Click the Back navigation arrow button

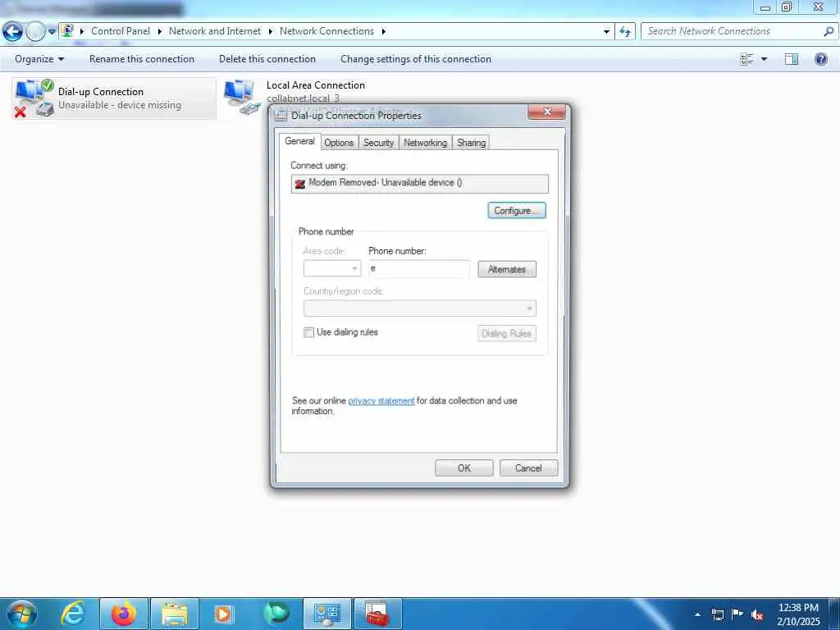click(13, 32)
